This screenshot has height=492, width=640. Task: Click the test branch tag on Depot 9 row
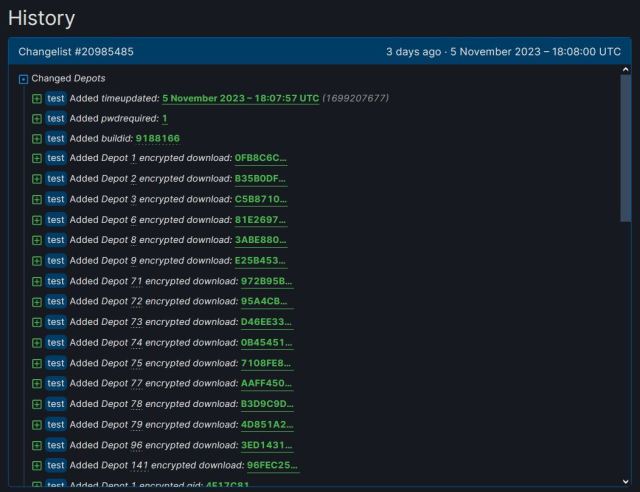tap(56, 261)
